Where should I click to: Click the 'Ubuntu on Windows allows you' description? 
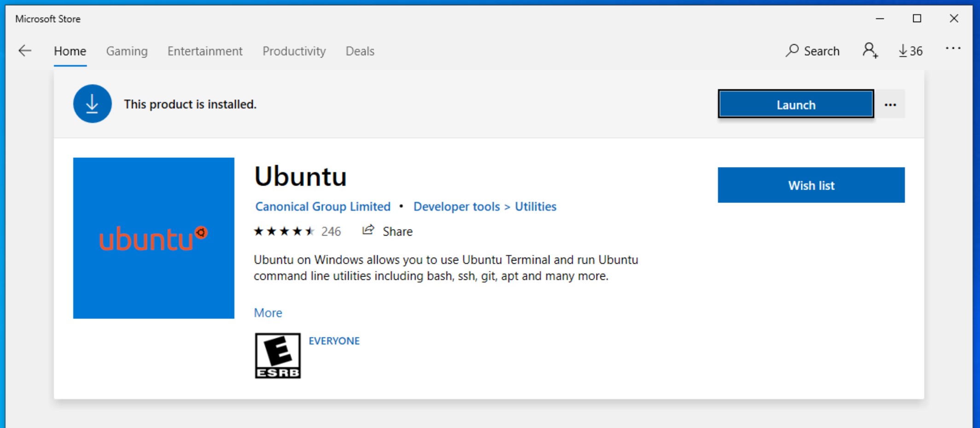[446, 268]
